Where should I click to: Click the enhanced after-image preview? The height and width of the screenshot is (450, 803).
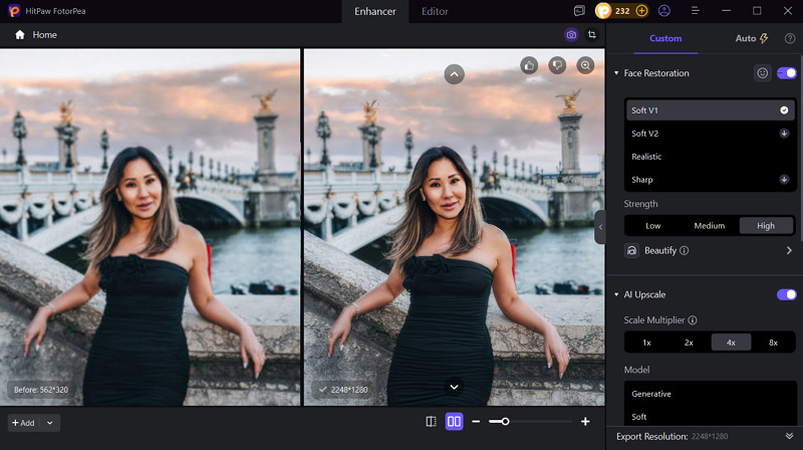click(454, 227)
